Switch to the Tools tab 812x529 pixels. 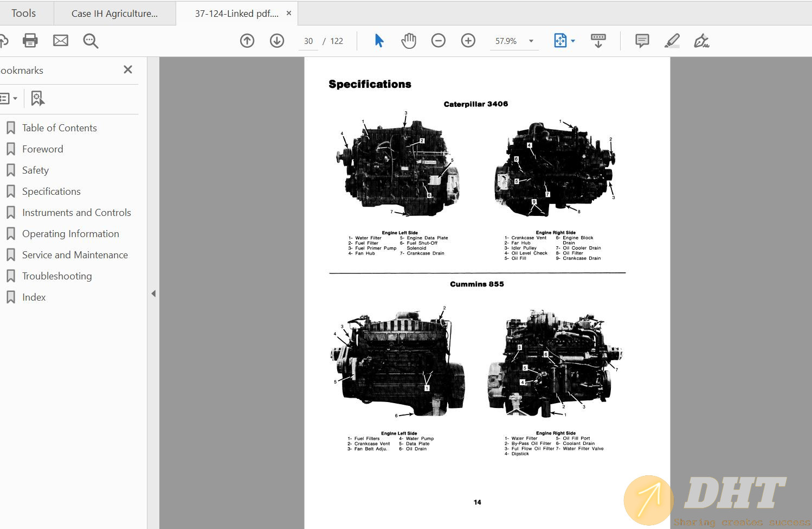(23, 13)
